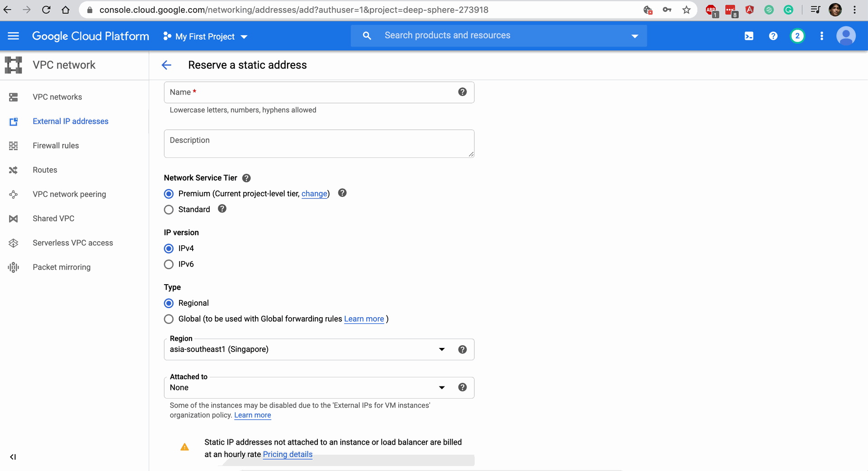Screen dimensions: 868x471
Task: Open External IP addresses in sidebar
Action: [71, 121]
